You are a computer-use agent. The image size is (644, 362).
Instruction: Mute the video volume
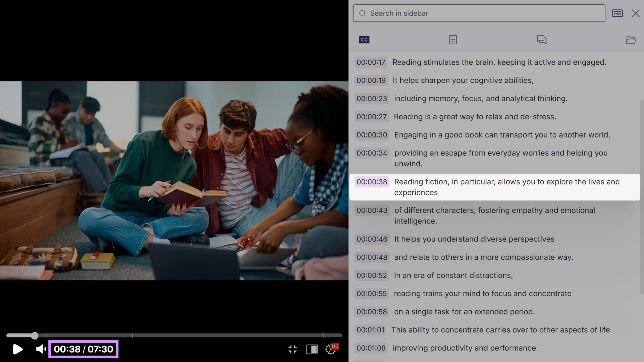[41, 349]
